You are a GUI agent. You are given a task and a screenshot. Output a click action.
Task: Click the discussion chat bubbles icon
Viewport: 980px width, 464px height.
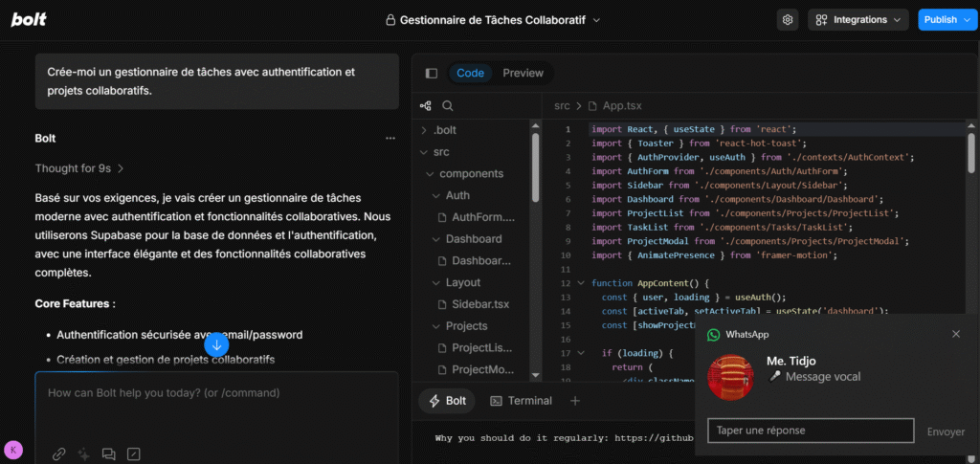[x=109, y=454]
